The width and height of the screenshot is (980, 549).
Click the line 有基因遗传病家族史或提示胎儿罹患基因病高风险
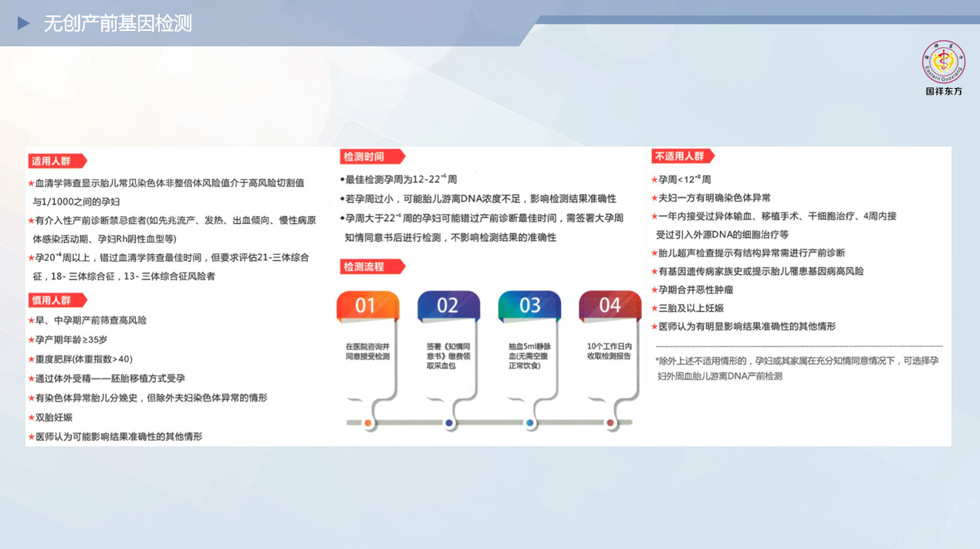click(758, 271)
